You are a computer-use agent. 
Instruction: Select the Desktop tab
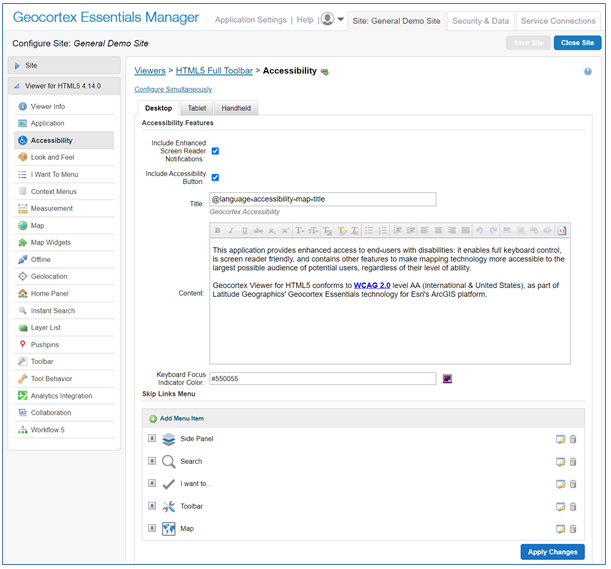(159, 108)
